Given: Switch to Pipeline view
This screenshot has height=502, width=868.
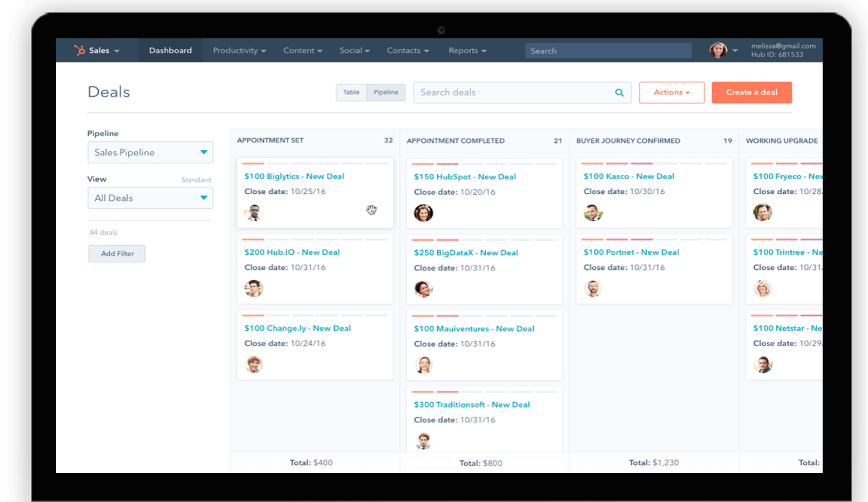Looking at the screenshot, I should point(386,92).
